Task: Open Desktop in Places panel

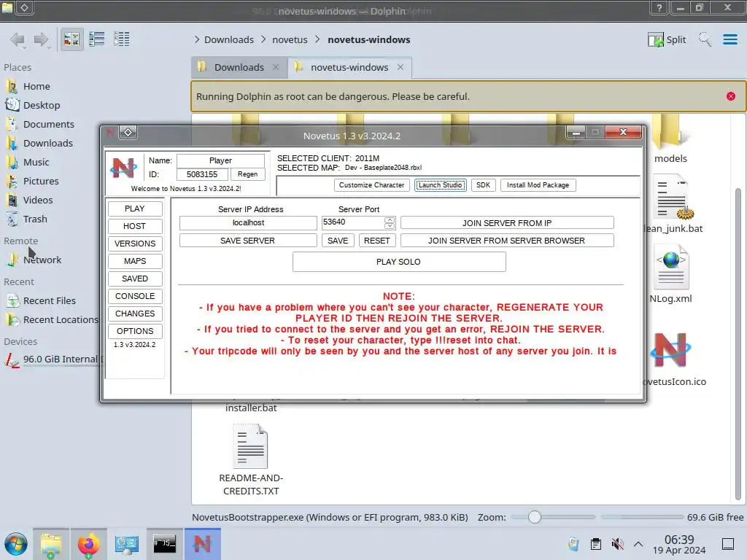Action: tap(42, 105)
